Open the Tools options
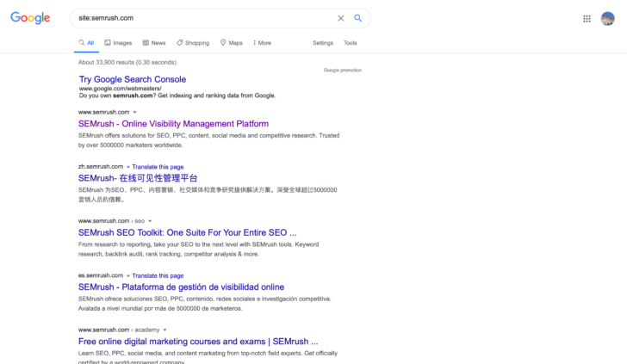The image size is (627, 364). tap(351, 43)
